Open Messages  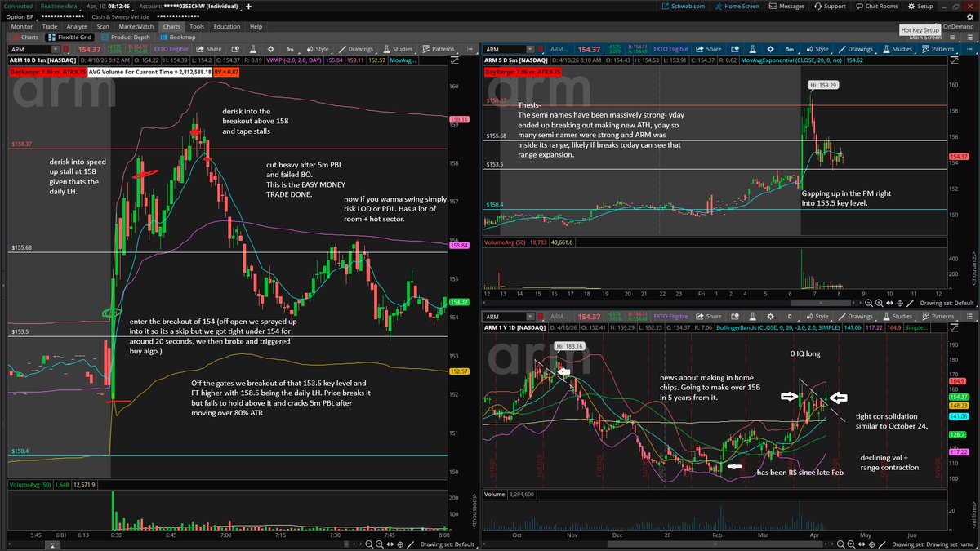click(x=786, y=7)
